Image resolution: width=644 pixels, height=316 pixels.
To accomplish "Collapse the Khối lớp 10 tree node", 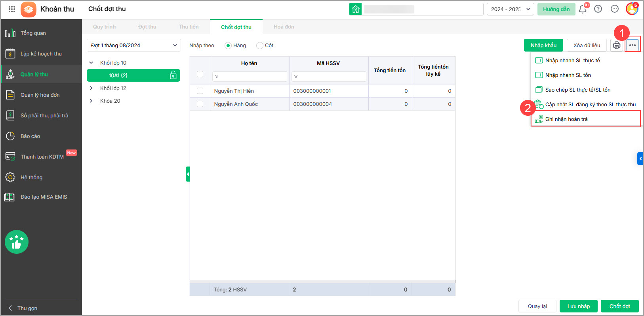I will click(x=91, y=63).
